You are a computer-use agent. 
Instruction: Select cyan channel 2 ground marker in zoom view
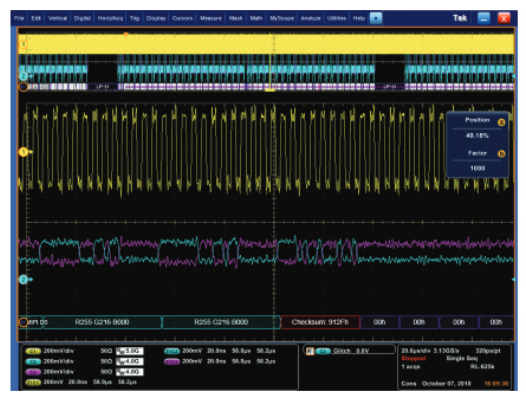coord(23,279)
